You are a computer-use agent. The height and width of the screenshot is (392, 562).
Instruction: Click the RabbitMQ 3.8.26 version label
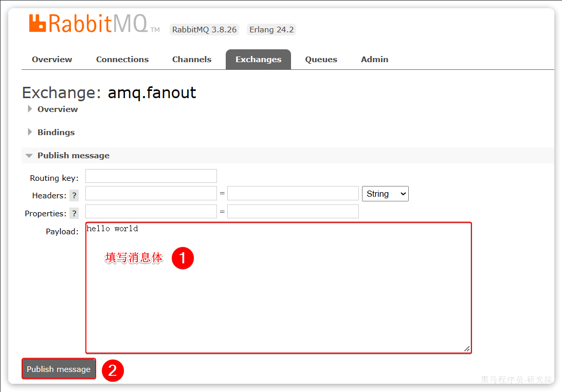(204, 29)
